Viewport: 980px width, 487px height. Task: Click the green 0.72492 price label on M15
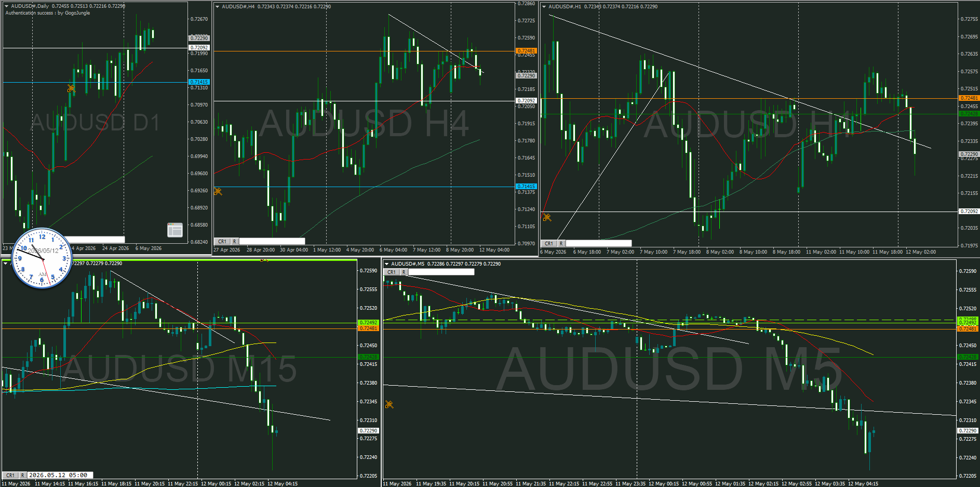coord(368,322)
